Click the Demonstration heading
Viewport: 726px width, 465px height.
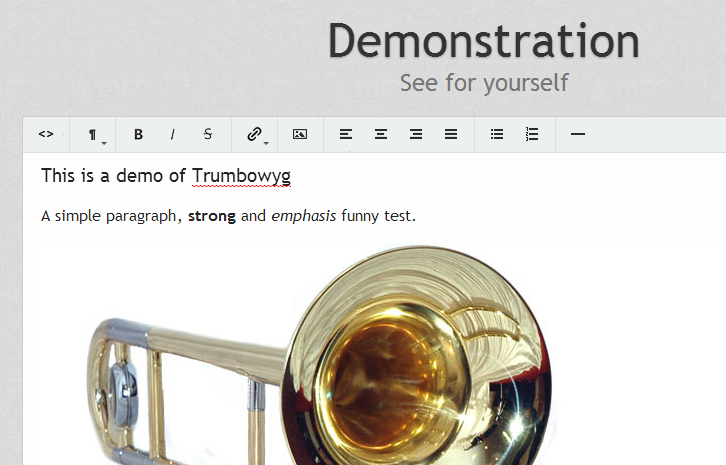coord(484,42)
